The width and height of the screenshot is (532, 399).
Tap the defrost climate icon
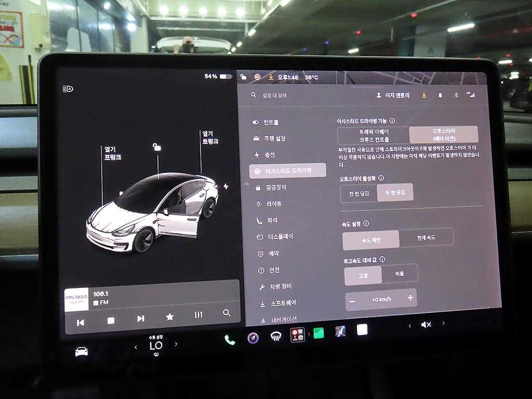coord(276,336)
